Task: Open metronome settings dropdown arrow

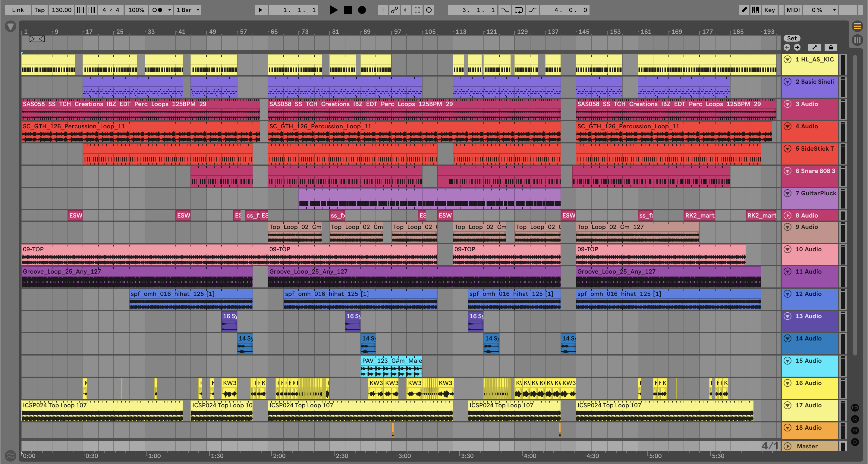Action: coord(169,10)
